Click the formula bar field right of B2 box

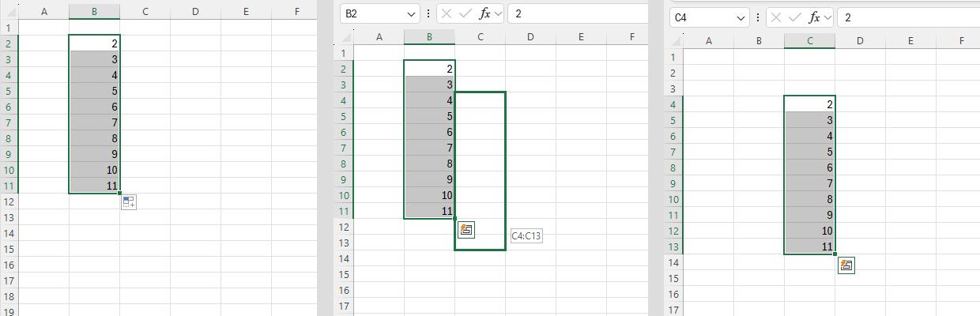coord(577,14)
